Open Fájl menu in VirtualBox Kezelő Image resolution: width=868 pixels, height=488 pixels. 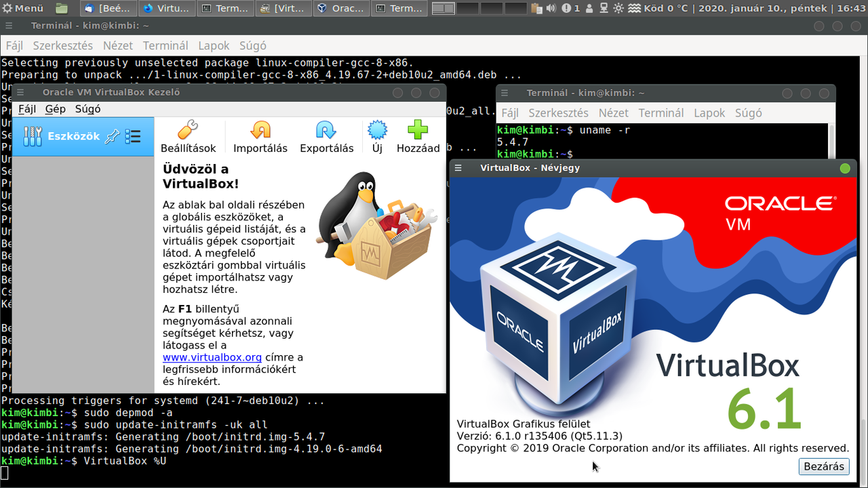[27, 108]
